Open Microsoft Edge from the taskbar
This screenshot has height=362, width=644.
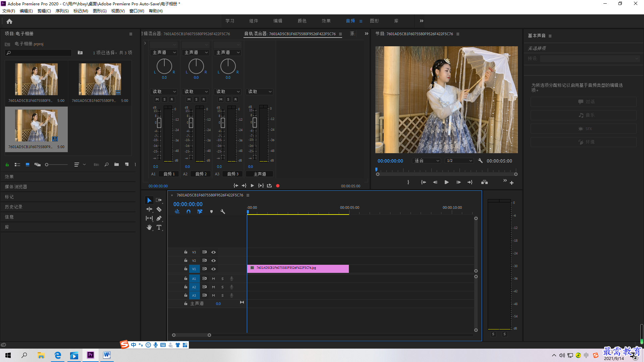tap(58, 355)
